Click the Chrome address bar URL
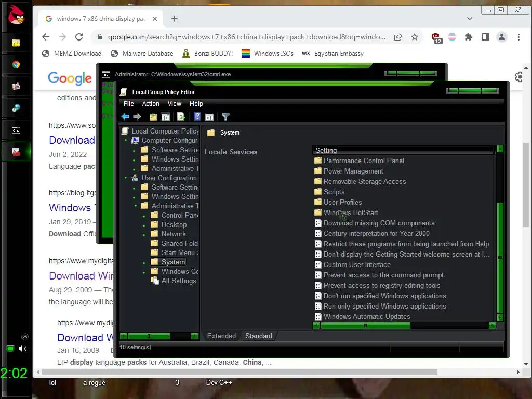 point(247,37)
